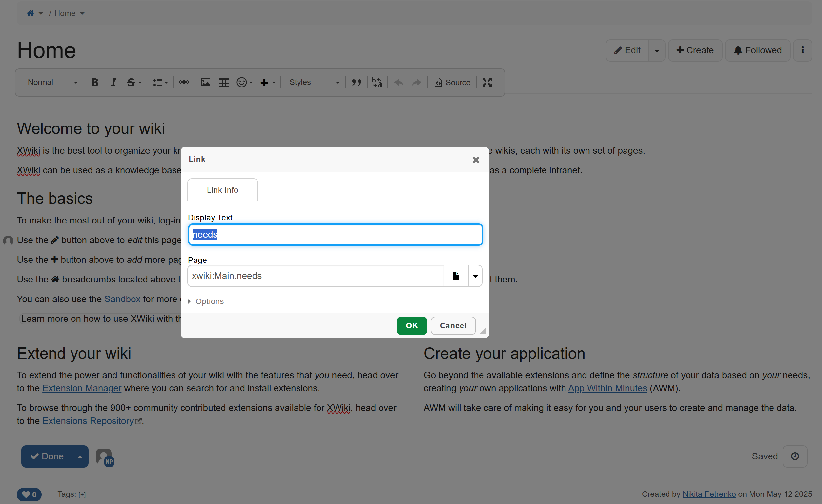Add a tag with the [+] button
Viewport: 822px width, 504px height.
[x=82, y=495]
